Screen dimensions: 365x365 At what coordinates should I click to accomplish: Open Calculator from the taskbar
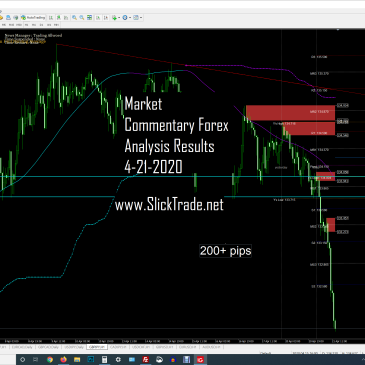tap(104, 359)
